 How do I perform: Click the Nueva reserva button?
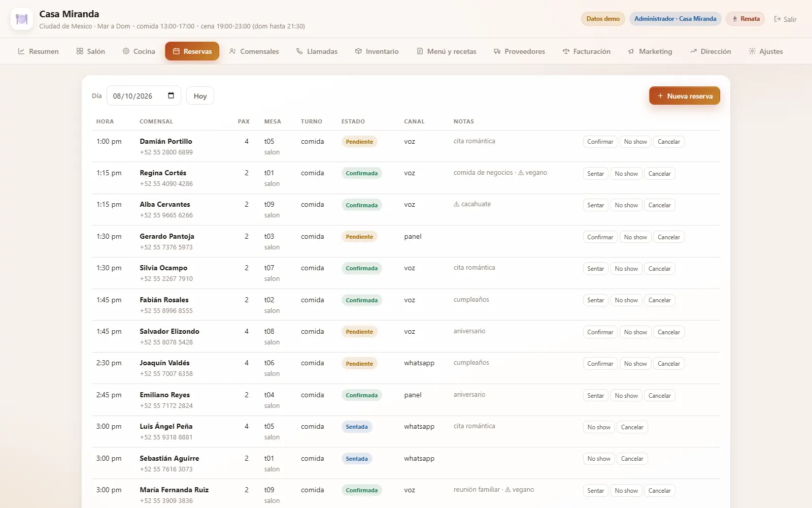pos(685,96)
